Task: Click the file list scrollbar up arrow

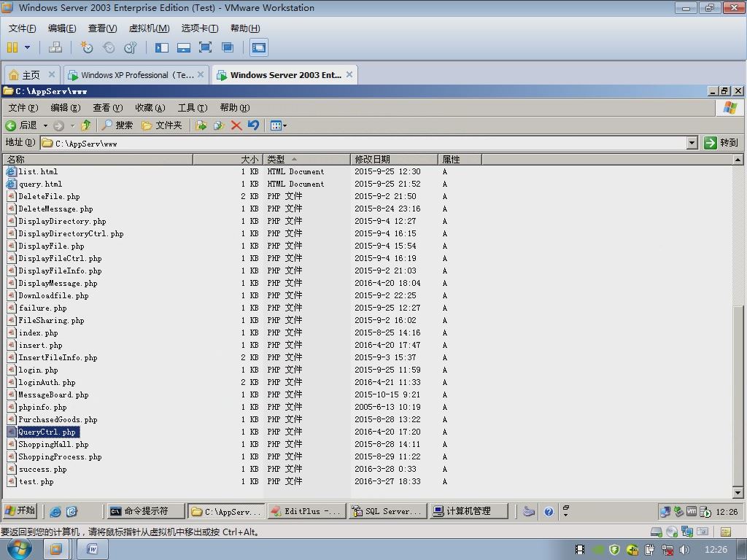Action: coord(738,160)
